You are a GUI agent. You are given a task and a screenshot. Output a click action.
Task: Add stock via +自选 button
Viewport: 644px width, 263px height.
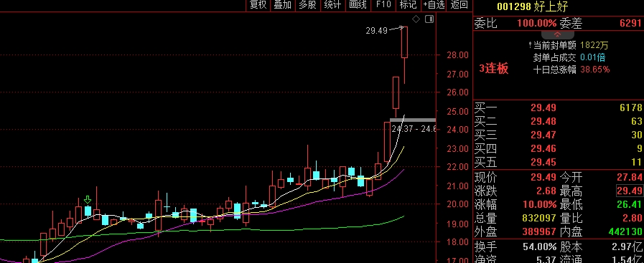click(x=434, y=5)
